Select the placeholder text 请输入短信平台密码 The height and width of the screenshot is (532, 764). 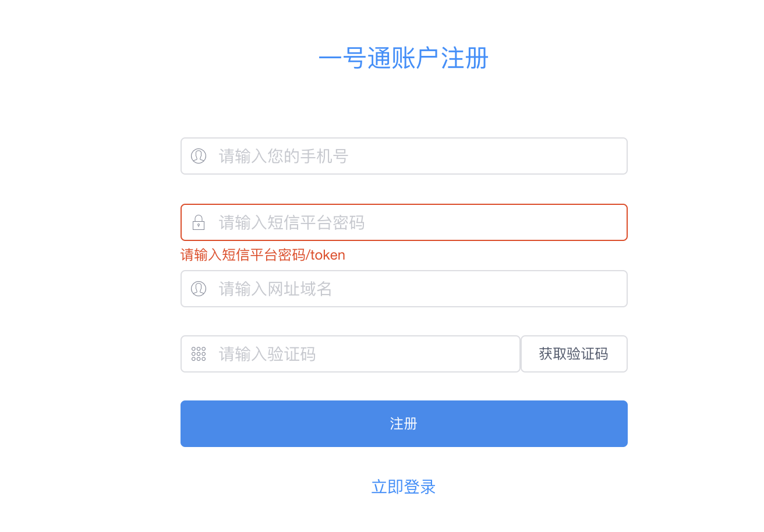point(292,222)
